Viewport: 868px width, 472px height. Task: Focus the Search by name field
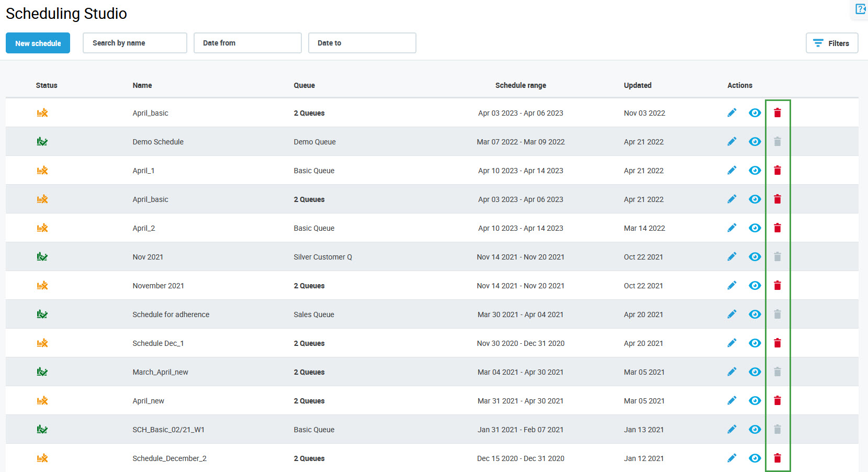[x=134, y=43]
